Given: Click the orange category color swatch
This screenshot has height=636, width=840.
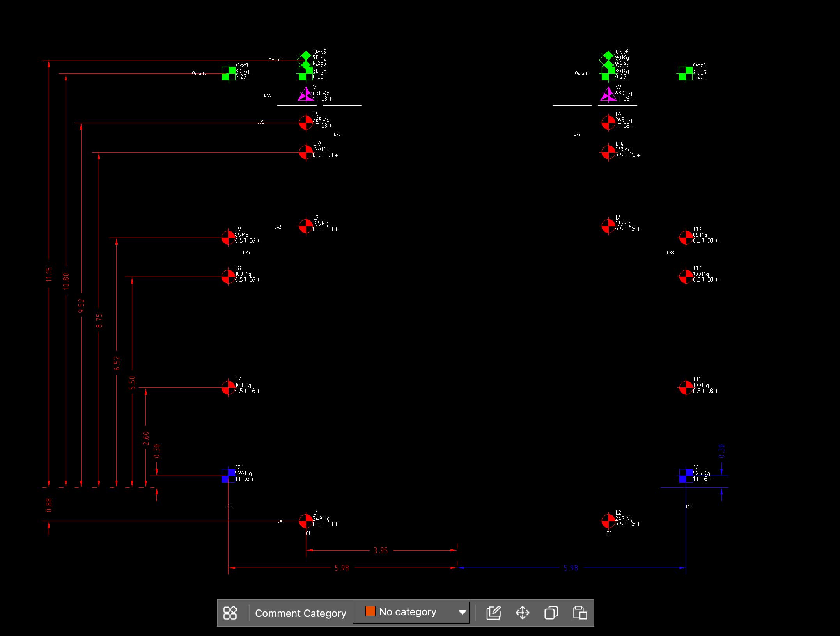Looking at the screenshot, I should [370, 611].
